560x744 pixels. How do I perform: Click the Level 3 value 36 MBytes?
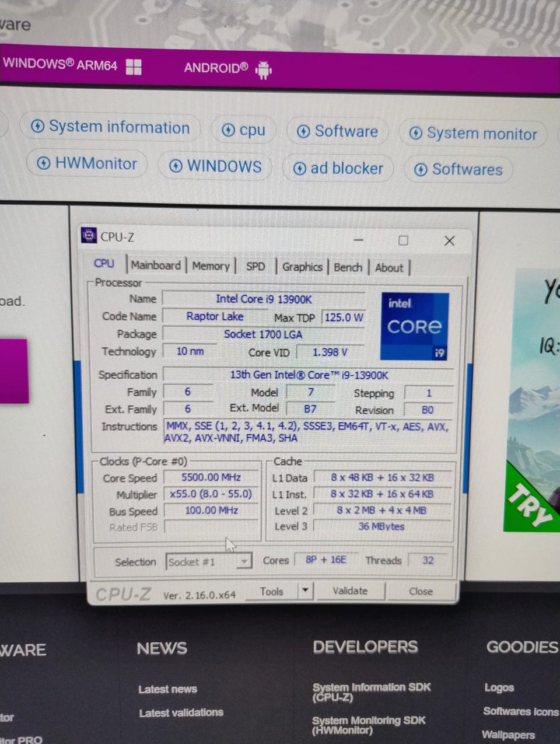[383, 526]
